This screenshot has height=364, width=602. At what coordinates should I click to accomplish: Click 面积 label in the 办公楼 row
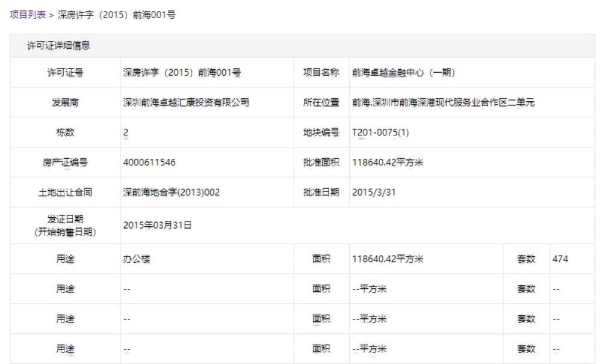point(321,259)
